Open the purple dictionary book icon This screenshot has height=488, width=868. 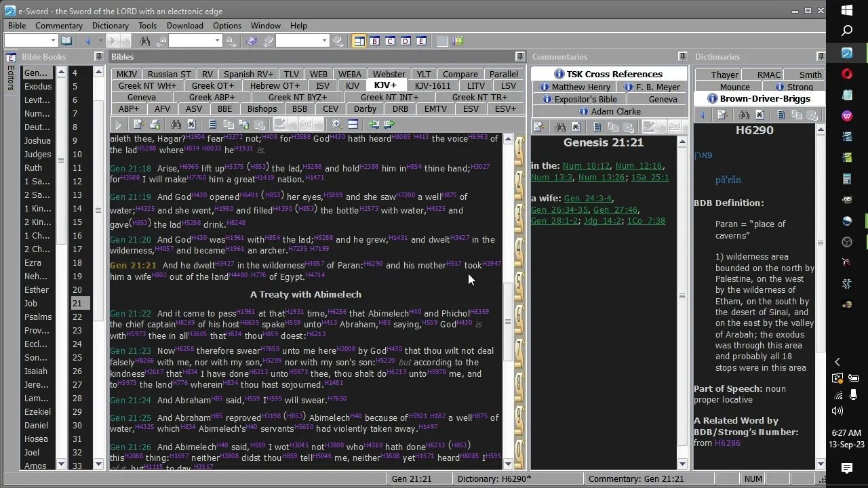[252, 41]
